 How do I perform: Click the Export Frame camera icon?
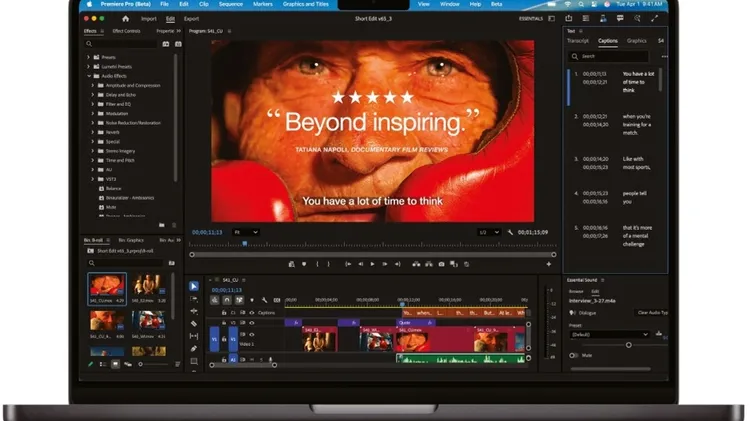(441, 264)
